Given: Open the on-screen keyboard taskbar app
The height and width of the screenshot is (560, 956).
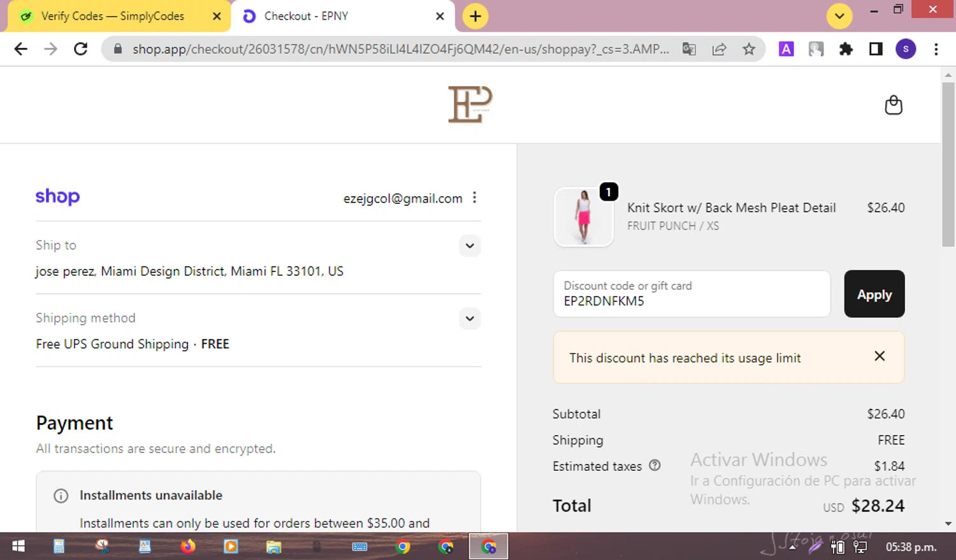Looking at the screenshot, I should 359,546.
